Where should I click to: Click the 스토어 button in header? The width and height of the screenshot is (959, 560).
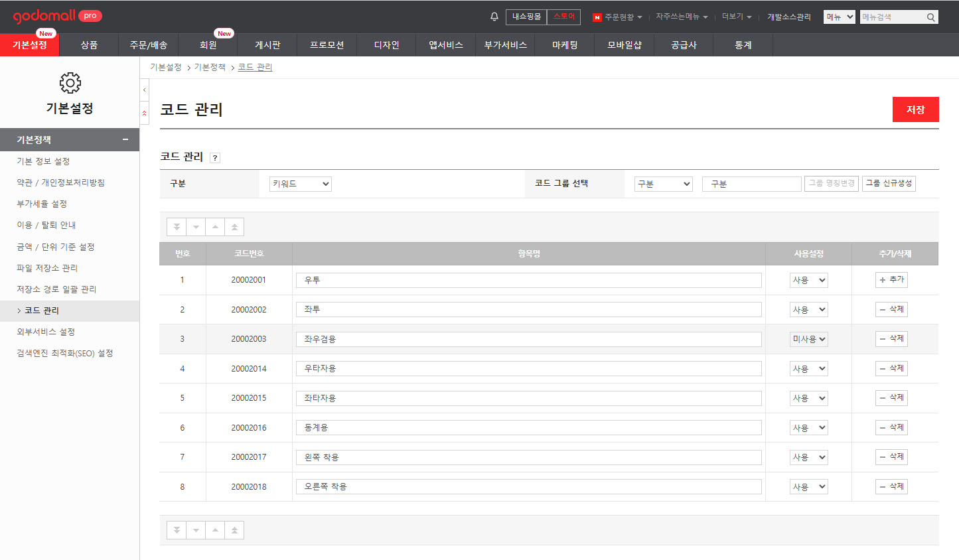tap(564, 17)
